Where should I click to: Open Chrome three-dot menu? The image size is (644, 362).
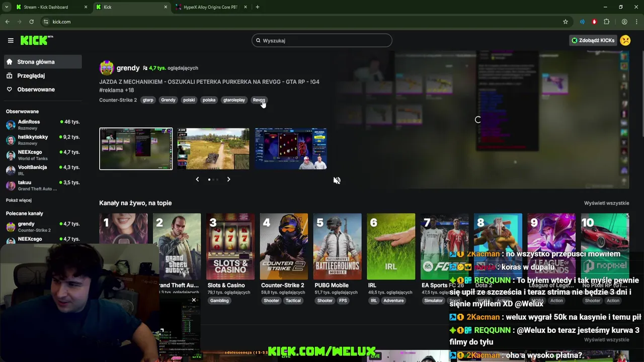point(636,22)
